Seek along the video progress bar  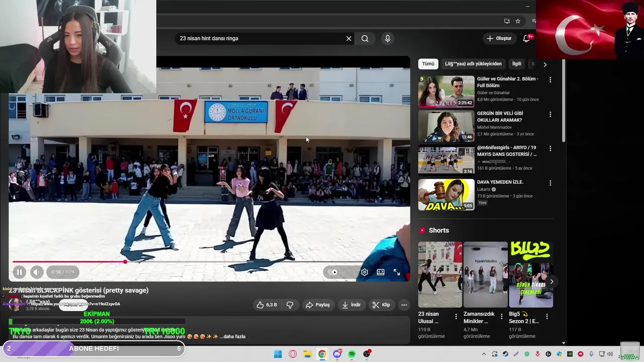[209, 261]
